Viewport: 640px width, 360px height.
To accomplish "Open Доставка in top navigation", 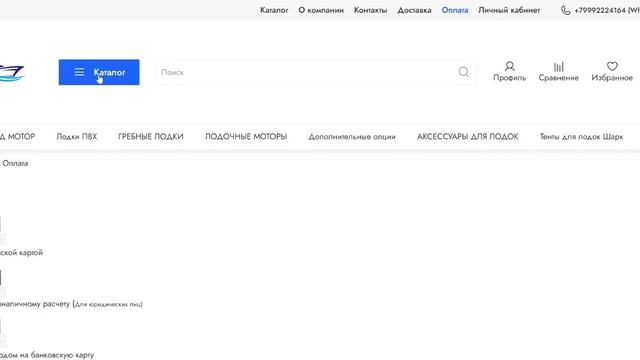I will 414,10.
